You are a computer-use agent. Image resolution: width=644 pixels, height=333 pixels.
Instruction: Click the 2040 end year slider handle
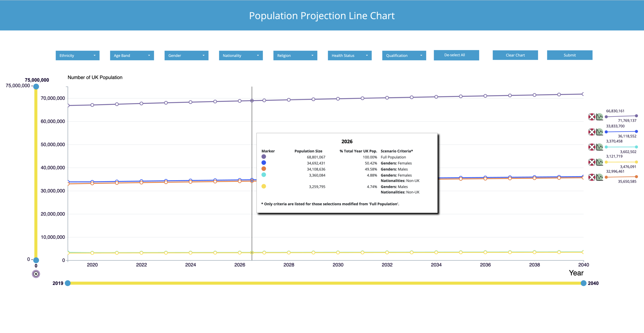tap(583, 283)
